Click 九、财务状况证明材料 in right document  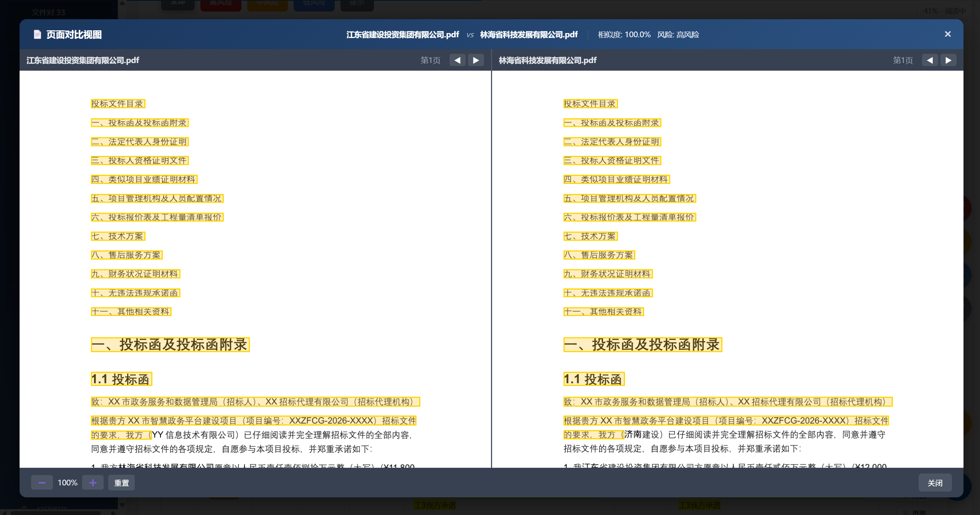pyautogui.click(x=608, y=273)
